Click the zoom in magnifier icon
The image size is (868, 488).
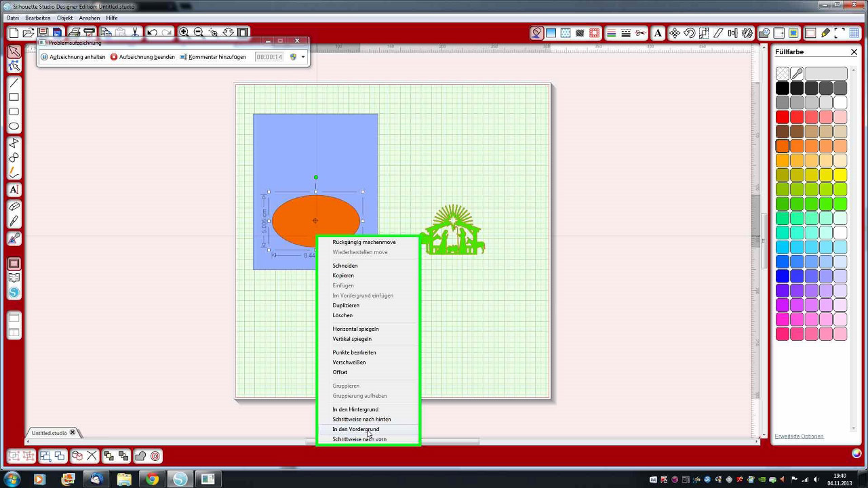coord(184,33)
